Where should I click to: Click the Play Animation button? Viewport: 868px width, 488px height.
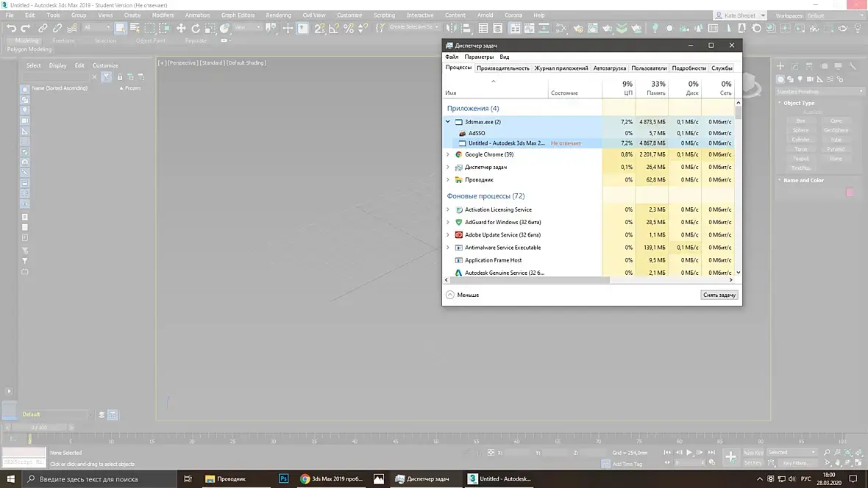click(x=689, y=452)
